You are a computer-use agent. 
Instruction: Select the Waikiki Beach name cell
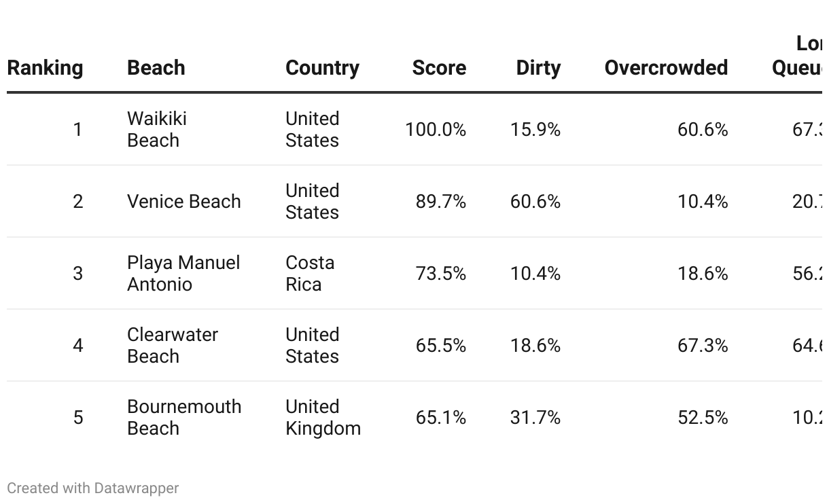coord(157,129)
